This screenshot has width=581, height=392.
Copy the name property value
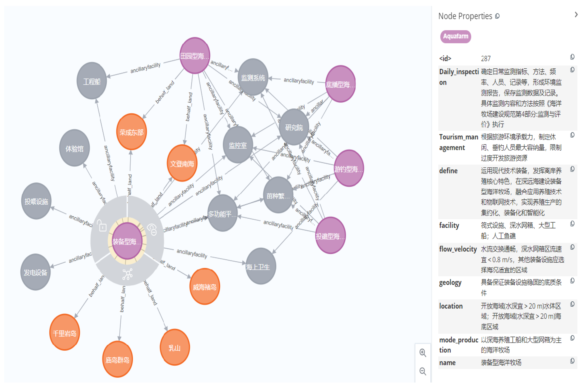coord(572,361)
